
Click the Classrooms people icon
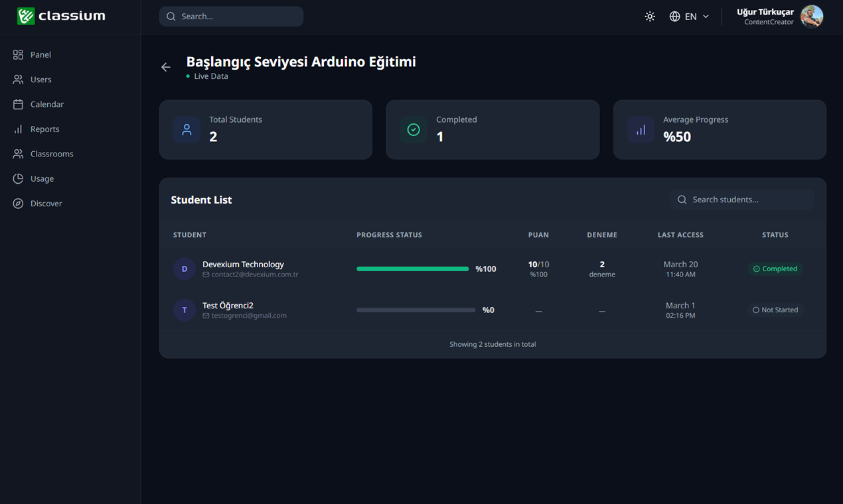click(18, 154)
